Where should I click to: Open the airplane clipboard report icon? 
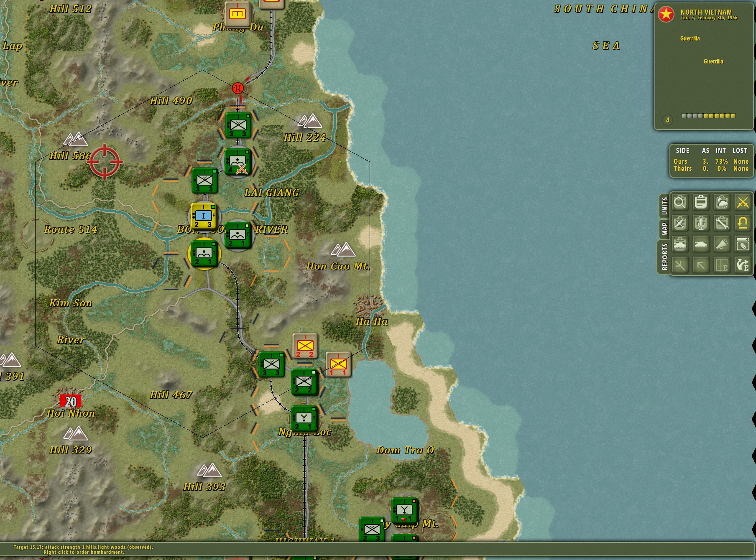[x=680, y=223]
